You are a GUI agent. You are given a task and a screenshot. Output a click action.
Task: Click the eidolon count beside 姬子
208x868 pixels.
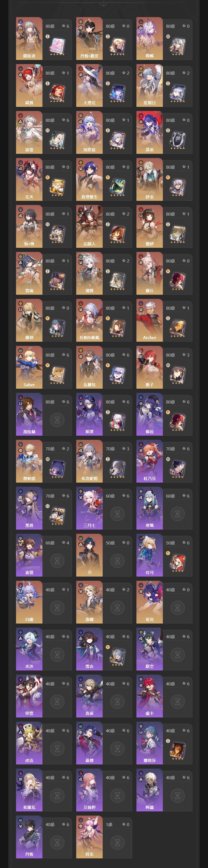tap(186, 355)
